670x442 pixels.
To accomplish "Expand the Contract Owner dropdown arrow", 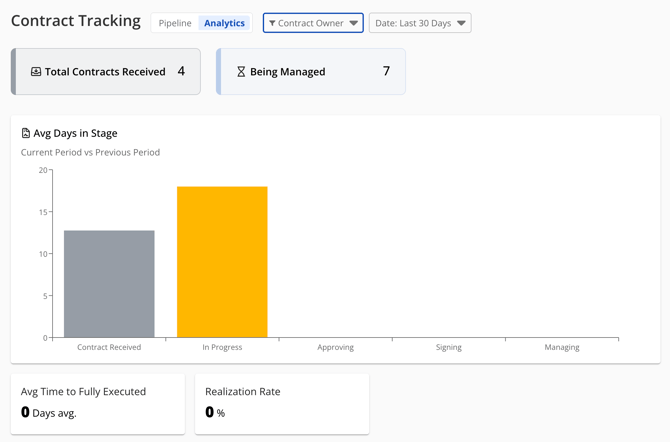I will point(354,23).
